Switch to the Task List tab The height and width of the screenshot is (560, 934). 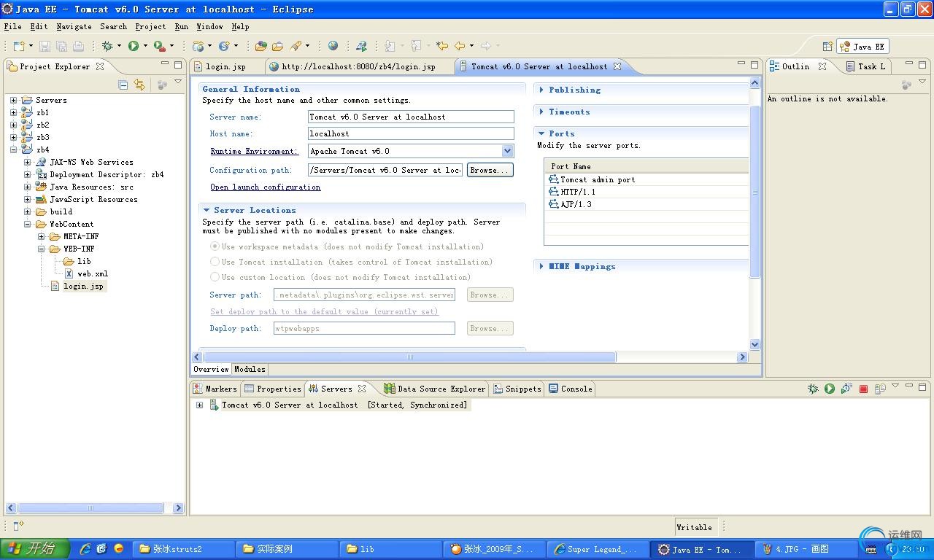(x=865, y=66)
